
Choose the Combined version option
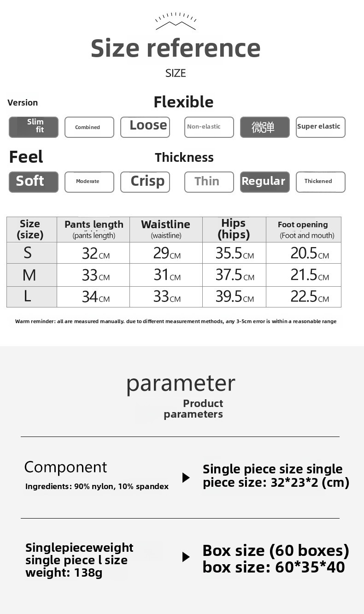pos(89,127)
